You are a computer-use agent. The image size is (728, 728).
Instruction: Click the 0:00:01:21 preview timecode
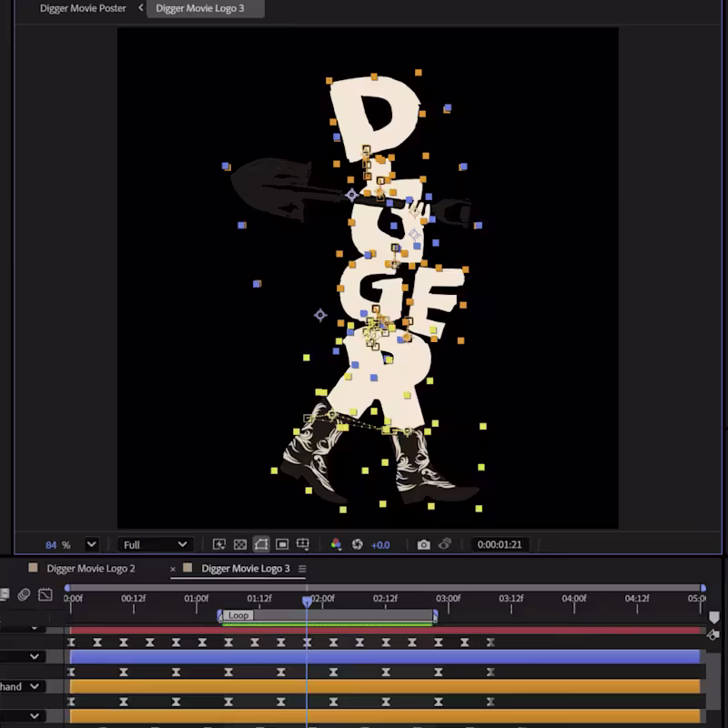pyautogui.click(x=500, y=544)
